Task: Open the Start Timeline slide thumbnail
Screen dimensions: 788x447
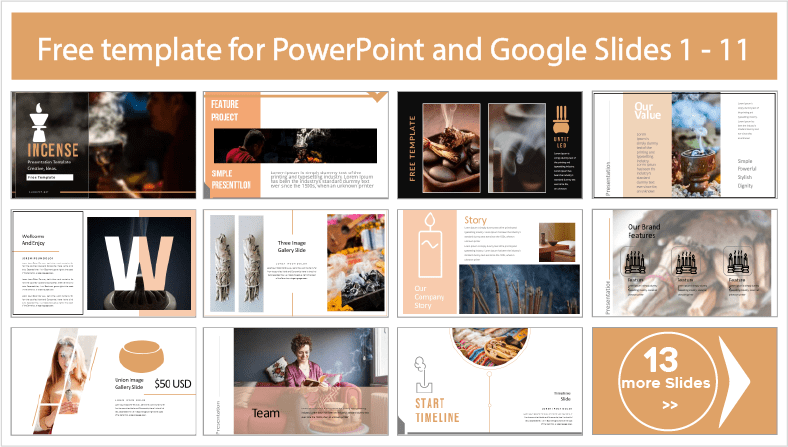Action: (x=490, y=381)
